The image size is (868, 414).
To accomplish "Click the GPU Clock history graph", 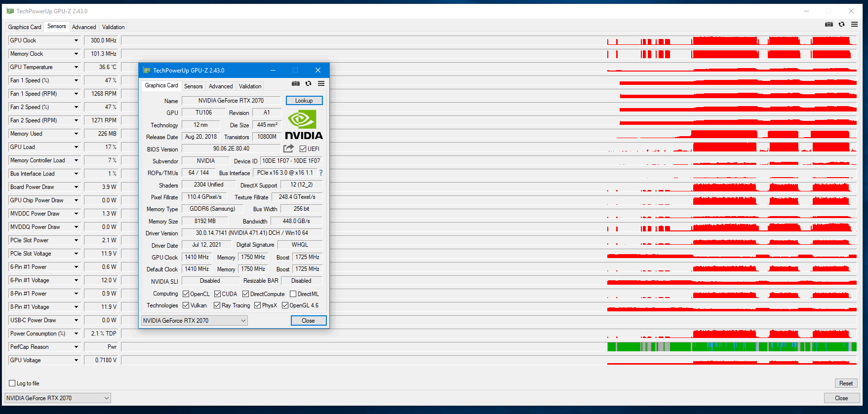I will tap(489, 40).
